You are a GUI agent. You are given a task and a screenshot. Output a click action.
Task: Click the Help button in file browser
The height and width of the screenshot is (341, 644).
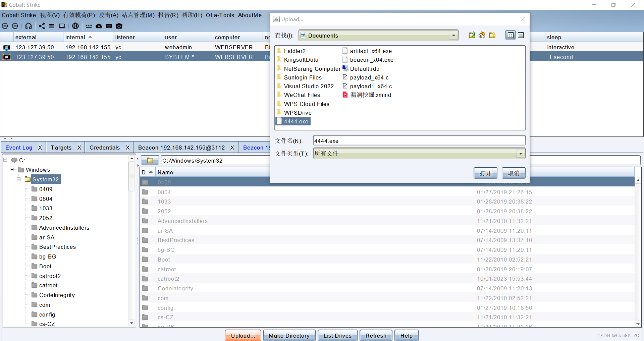pyautogui.click(x=406, y=336)
